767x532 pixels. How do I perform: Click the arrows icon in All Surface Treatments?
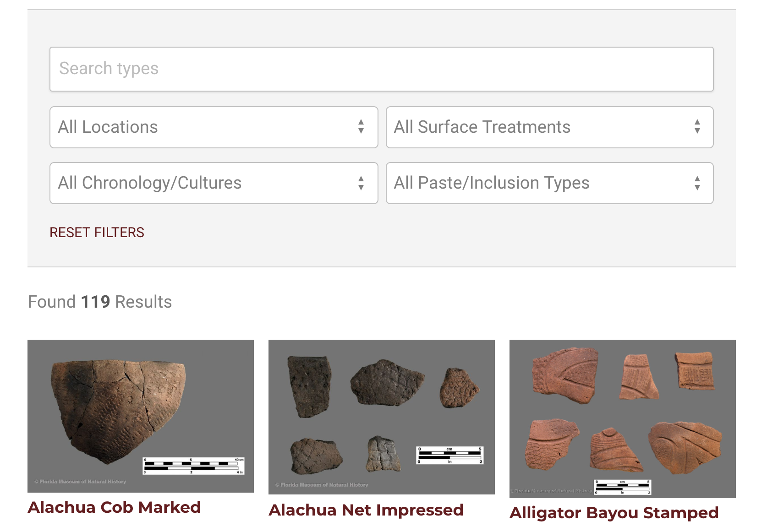click(697, 127)
